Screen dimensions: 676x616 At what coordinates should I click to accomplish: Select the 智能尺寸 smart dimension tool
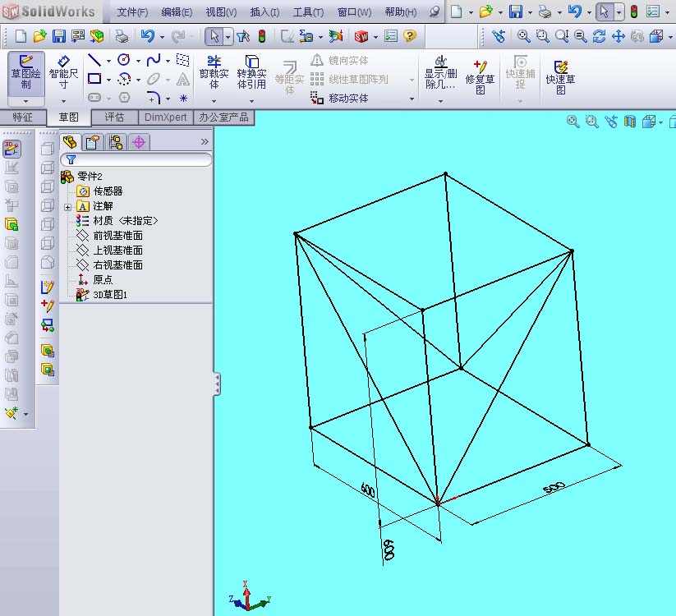(63, 72)
